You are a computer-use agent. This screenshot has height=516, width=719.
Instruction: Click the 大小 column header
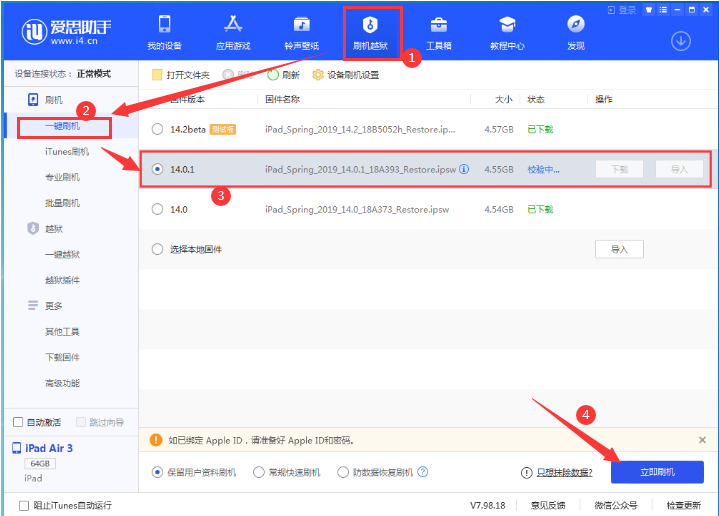tap(503, 99)
